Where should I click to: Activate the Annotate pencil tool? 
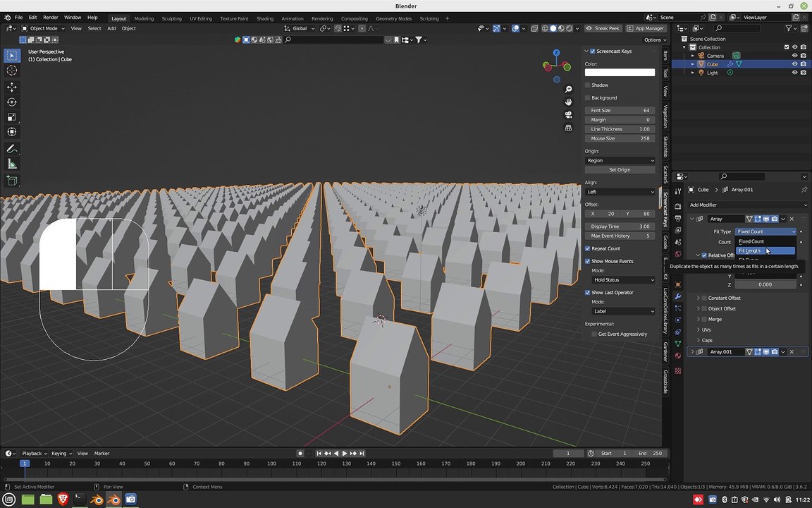click(12, 149)
